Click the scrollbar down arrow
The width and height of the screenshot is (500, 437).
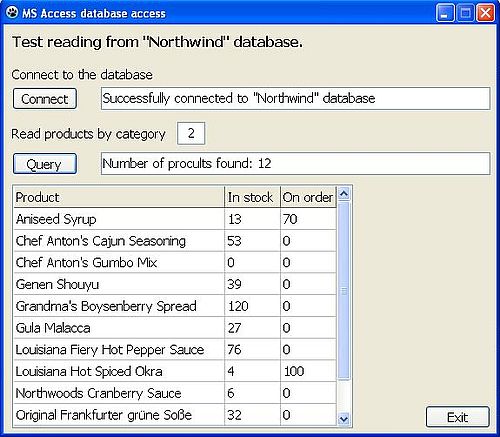[344, 418]
